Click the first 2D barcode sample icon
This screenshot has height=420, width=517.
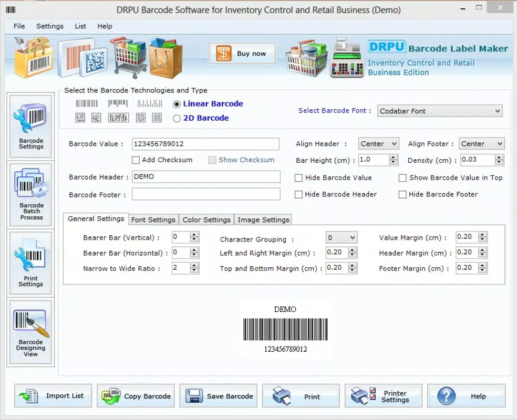pos(80,118)
